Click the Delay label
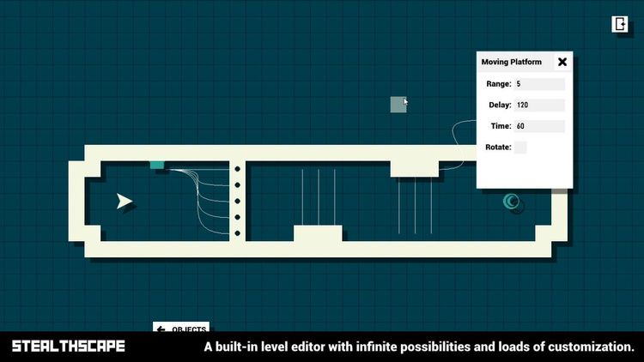Viewport: 644px width, 362px height. pos(500,105)
